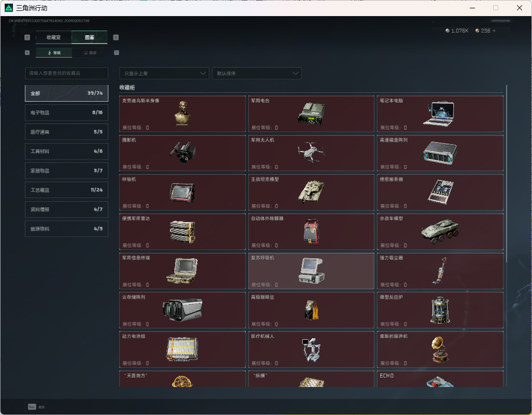
Task: Select the 绝密服务器 server icon
Action: tap(440, 192)
